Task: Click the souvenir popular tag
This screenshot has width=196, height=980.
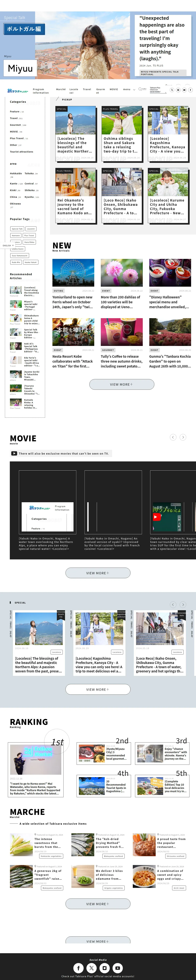Action: [31, 229]
